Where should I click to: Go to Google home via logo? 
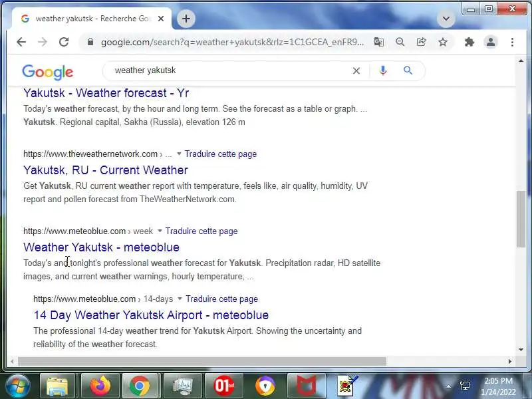[x=47, y=72]
